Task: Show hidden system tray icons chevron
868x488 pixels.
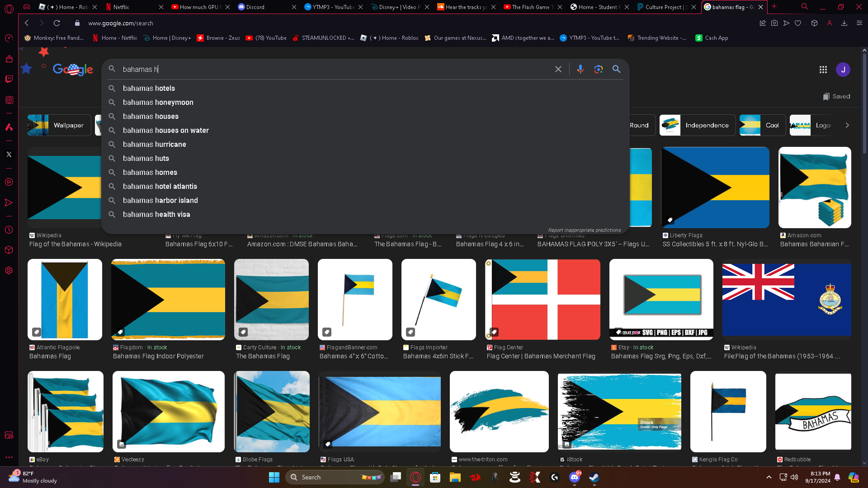Action: click(x=769, y=477)
